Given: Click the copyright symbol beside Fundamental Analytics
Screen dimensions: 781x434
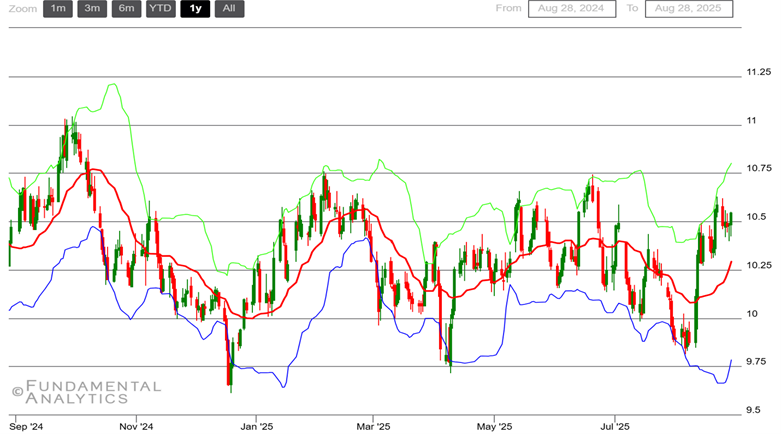Looking at the screenshot, I should 17,392.
